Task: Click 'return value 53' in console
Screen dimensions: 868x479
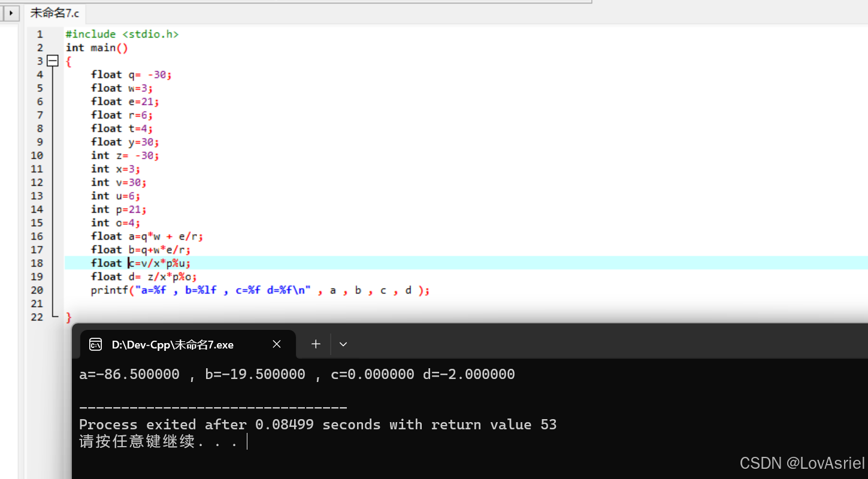Action: (x=494, y=425)
